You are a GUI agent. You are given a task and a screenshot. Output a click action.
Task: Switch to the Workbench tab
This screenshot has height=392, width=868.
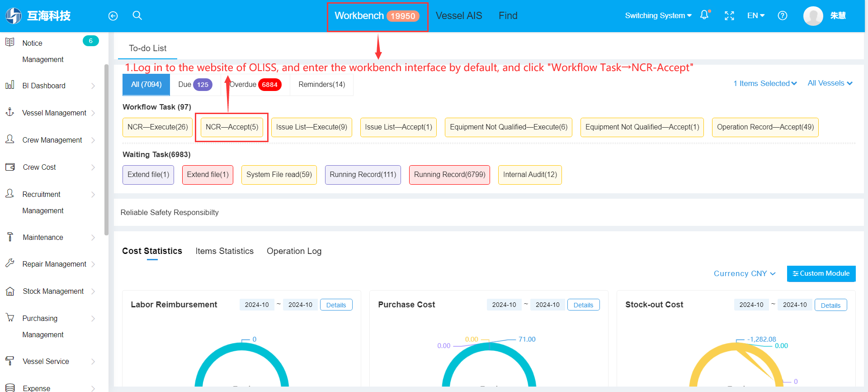[377, 16]
